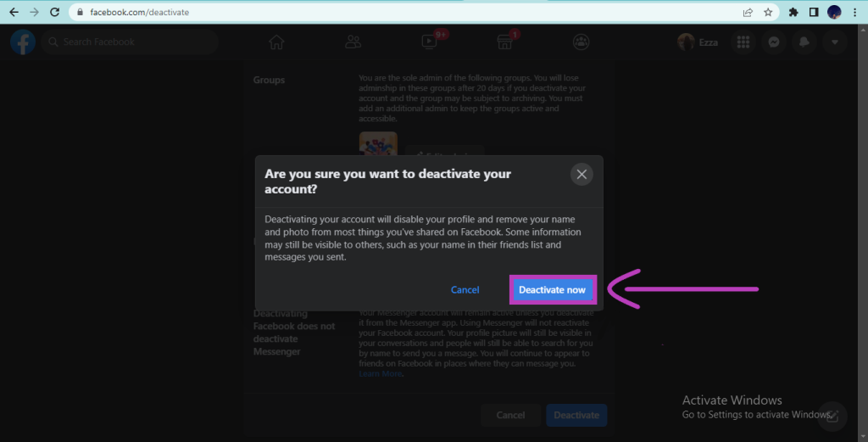Reload the page with refresh icon
Image resolution: width=868 pixels, height=442 pixels.
tap(54, 12)
